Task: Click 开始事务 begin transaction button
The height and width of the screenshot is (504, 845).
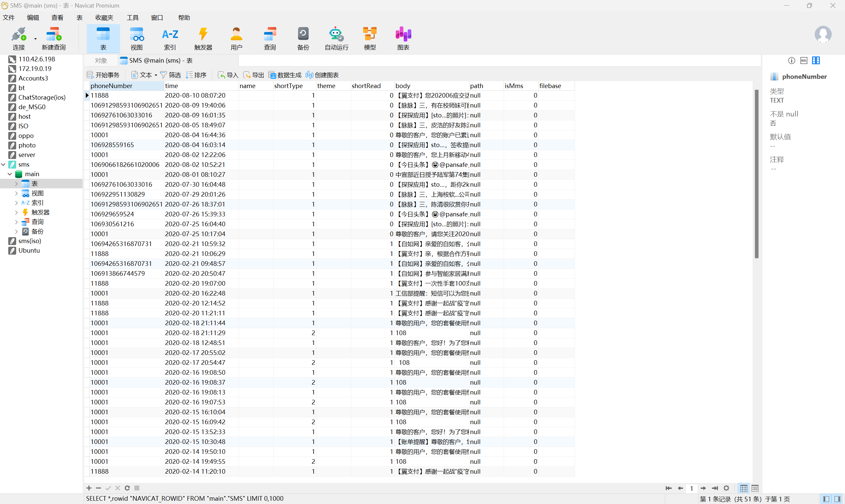Action: click(103, 75)
